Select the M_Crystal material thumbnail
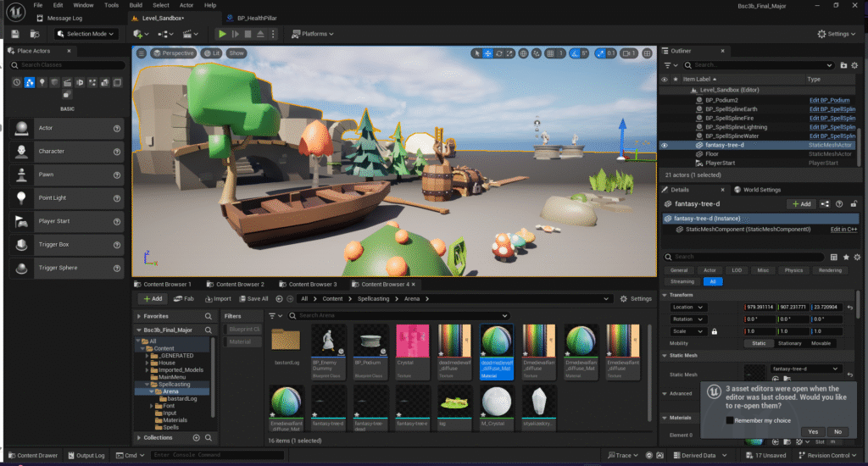This screenshot has width=868, height=466. tap(496, 403)
